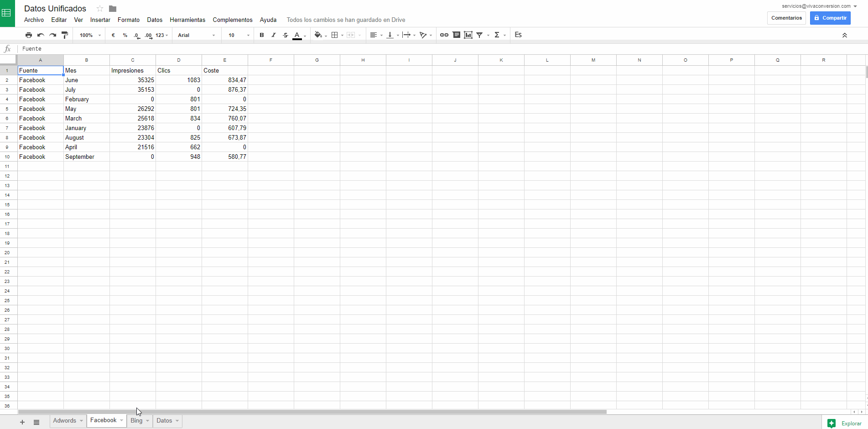
Task: Click the filter icon
Action: click(x=479, y=35)
